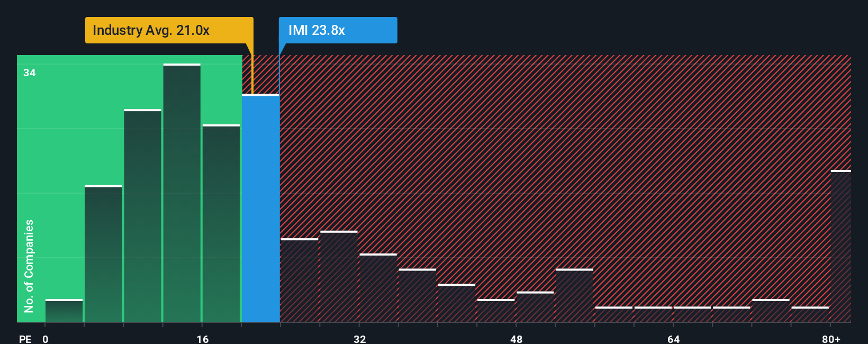Screen dimensions: 868x344
Task: Select the green bar just left of blue bar
Action: tap(221, 223)
